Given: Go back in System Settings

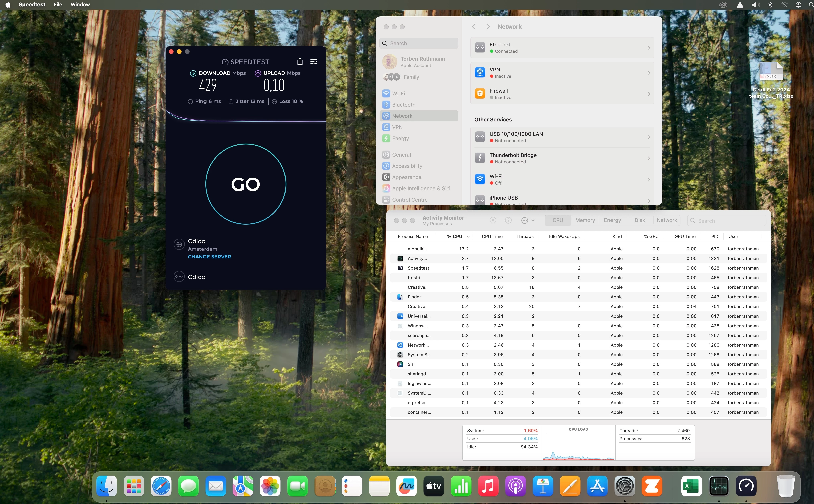Looking at the screenshot, I should click(x=473, y=27).
